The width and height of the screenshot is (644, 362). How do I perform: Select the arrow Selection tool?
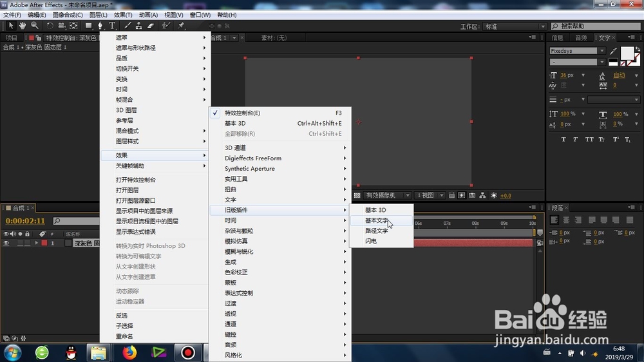point(11,26)
